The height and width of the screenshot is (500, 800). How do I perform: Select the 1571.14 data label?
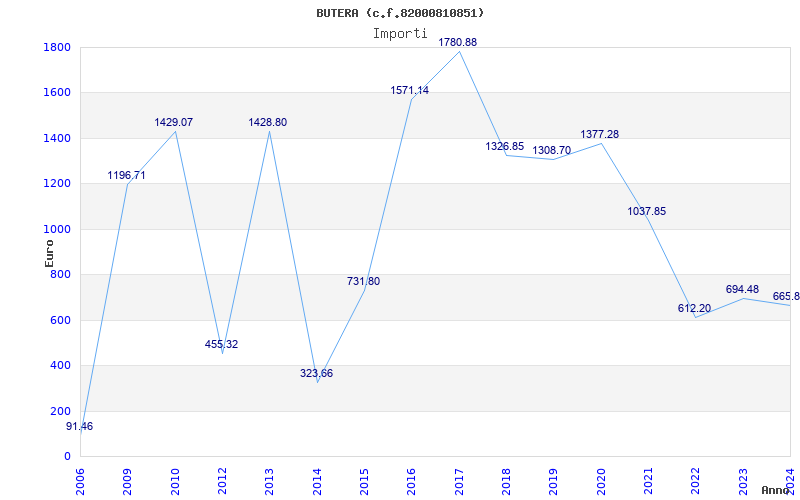(410, 90)
